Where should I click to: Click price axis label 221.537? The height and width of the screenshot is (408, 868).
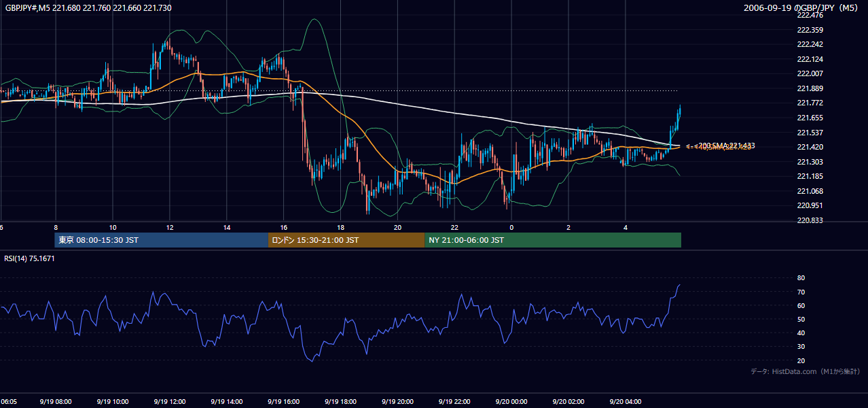coord(810,133)
